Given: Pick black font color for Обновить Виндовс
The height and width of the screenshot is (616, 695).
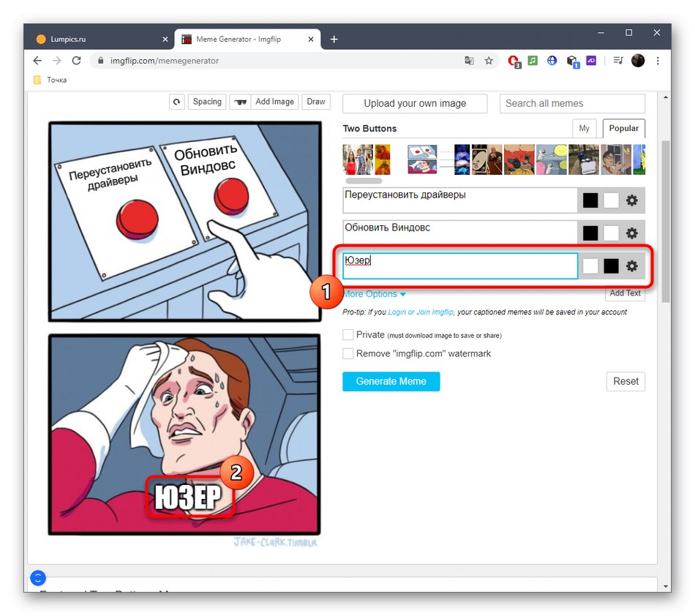Looking at the screenshot, I should [590, 233].
